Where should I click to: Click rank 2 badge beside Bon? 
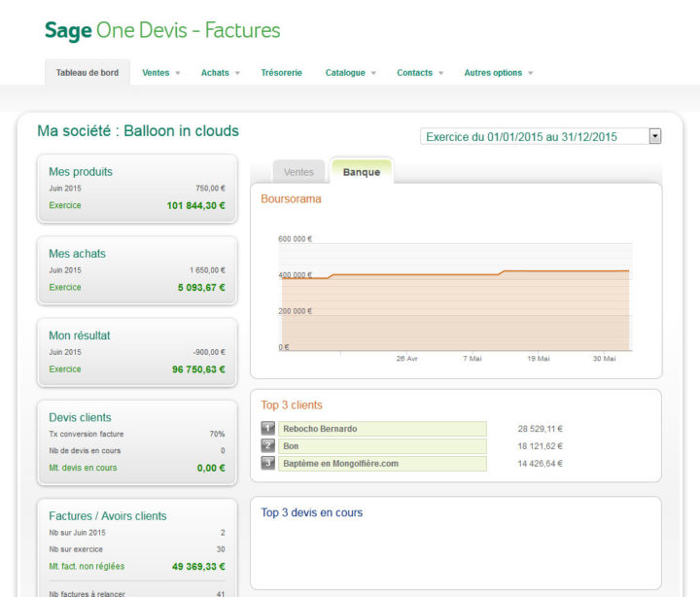(x=267, y=445)
